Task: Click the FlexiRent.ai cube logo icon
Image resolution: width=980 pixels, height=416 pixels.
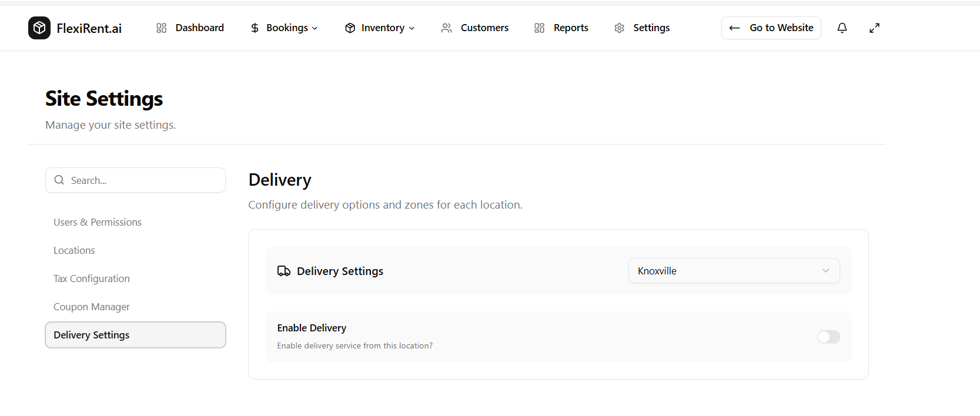Action: (39, 28)
